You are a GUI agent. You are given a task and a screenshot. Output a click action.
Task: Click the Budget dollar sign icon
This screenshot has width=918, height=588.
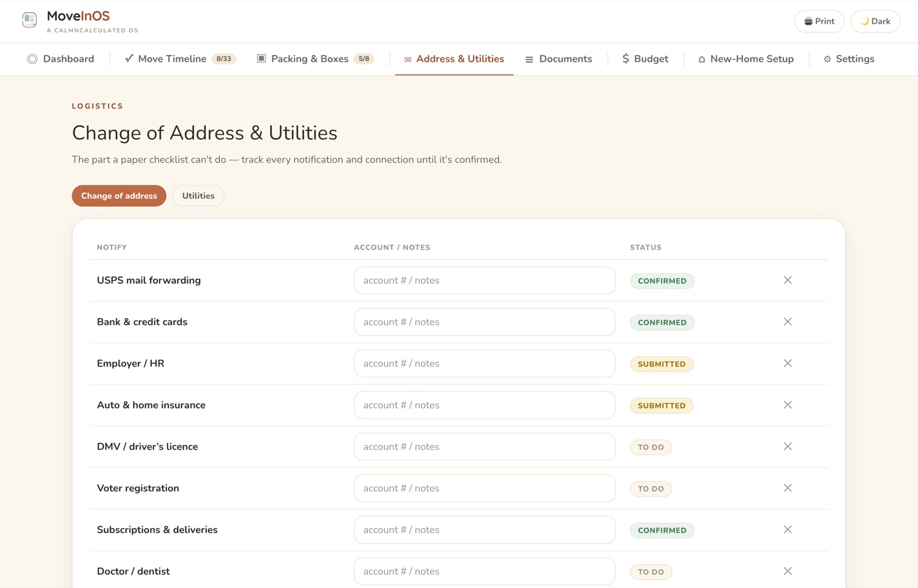click(x=625, y=59)
